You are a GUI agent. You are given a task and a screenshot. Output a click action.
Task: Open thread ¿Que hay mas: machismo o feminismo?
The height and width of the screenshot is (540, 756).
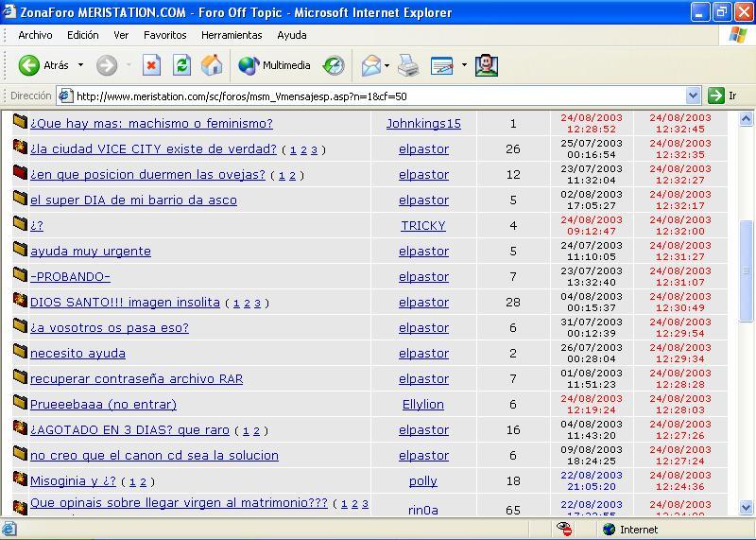click(x=151, y=124)
